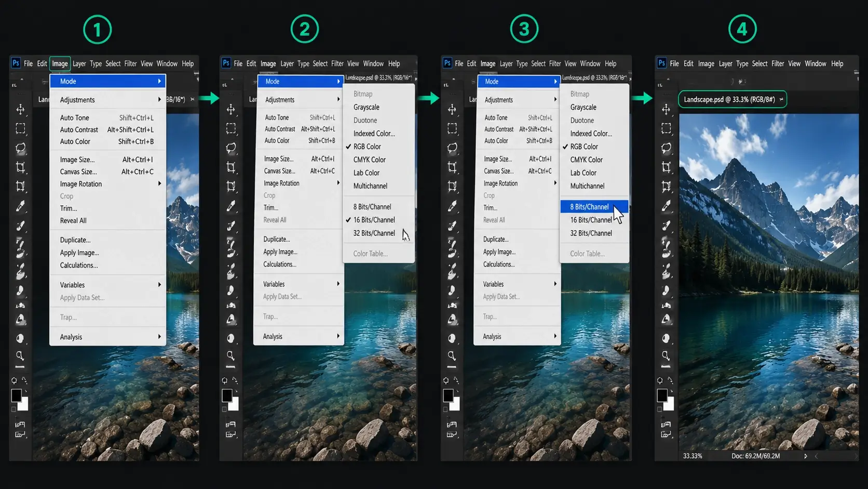Activate the Zoom tool in panel 3
The image size is (868, 489).
click(x=452, y=356)
